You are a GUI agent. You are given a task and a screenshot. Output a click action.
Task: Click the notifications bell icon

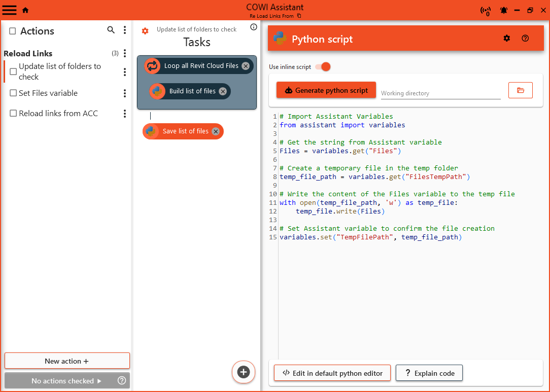coord(504,10)
